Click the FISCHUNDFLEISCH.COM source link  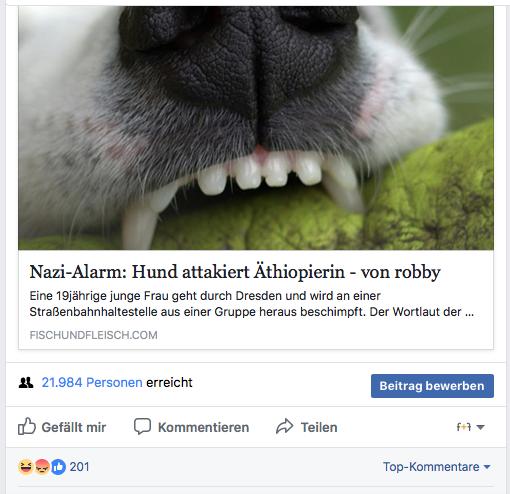click(x=93, y=335)
